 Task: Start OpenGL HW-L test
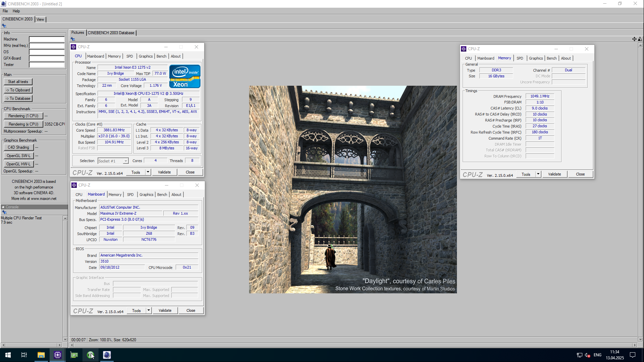(18, 164)
